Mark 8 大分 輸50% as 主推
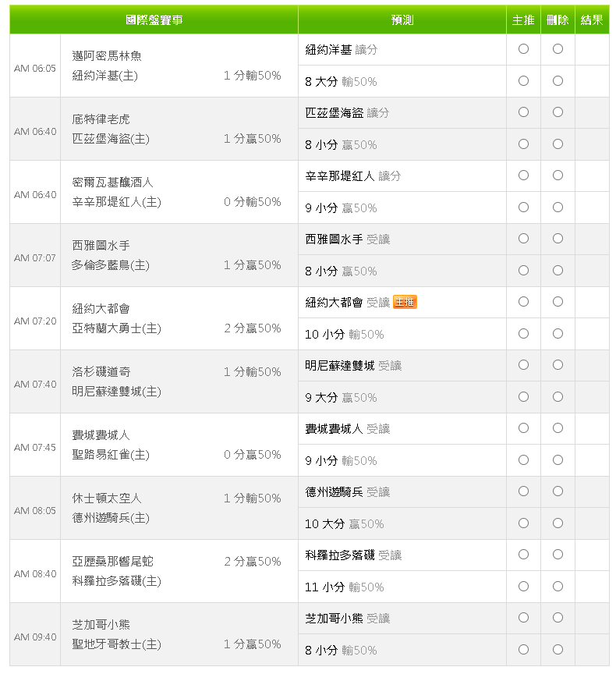This screenshot has width=616, height=674. [523, 80]
